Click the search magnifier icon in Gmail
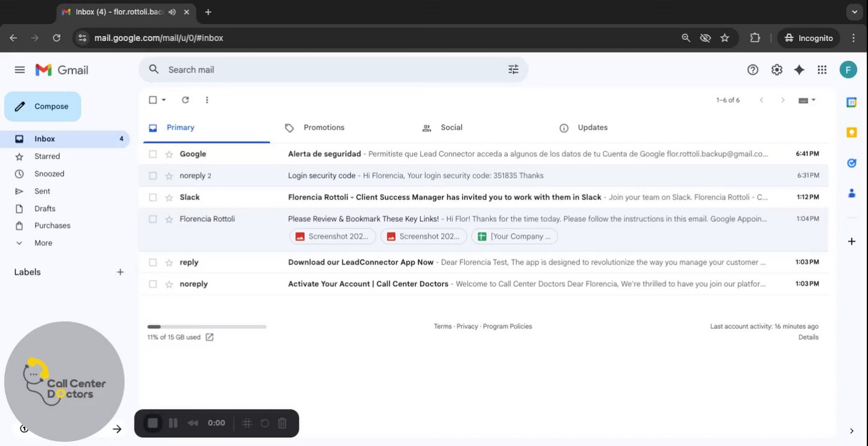Screen dimensions: 868x446 pos(154,69)
